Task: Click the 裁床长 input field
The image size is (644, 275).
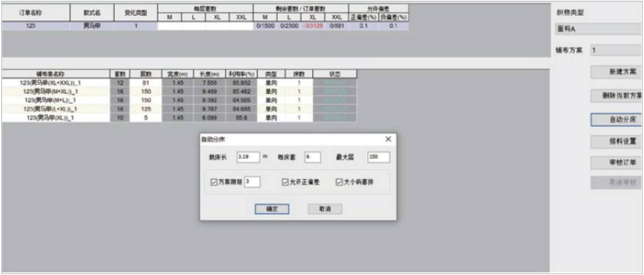Action: point(248,157)
